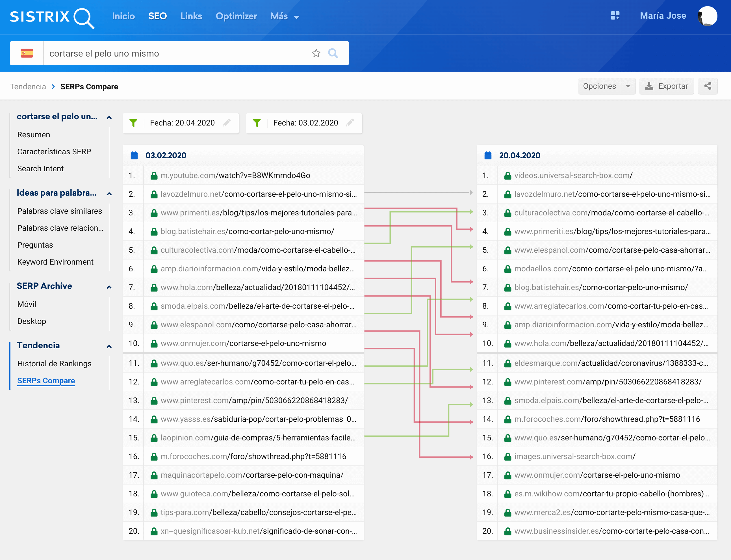Open Historial de Rankings link
The image size is (731, 560).
click(x=54, y=364)
